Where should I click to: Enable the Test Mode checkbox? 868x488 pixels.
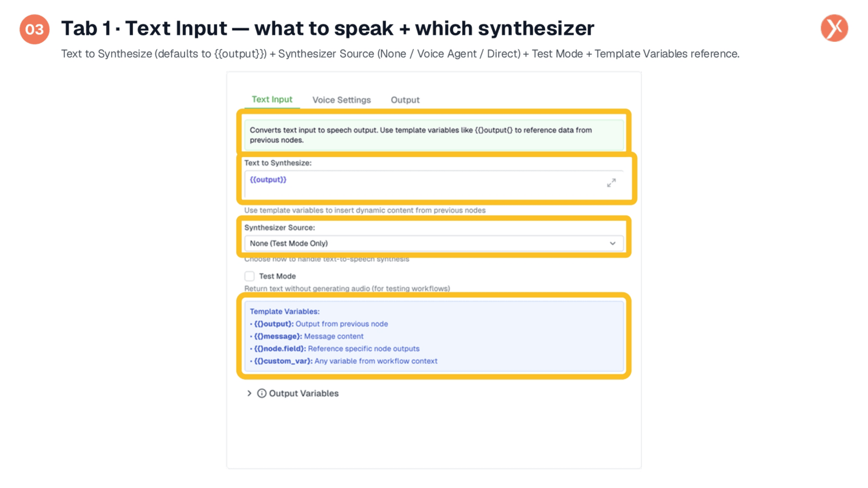tap(250, 276)
